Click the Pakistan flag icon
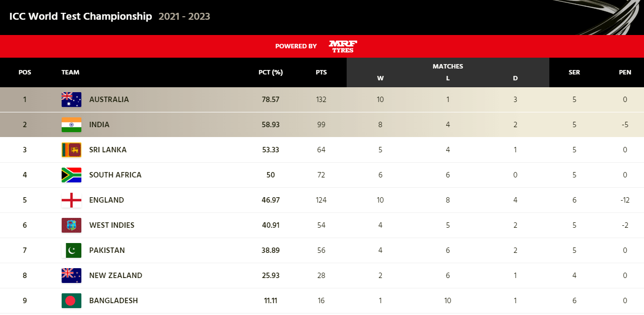This screenshot has width=644, height=315. [x=71, y=250]
